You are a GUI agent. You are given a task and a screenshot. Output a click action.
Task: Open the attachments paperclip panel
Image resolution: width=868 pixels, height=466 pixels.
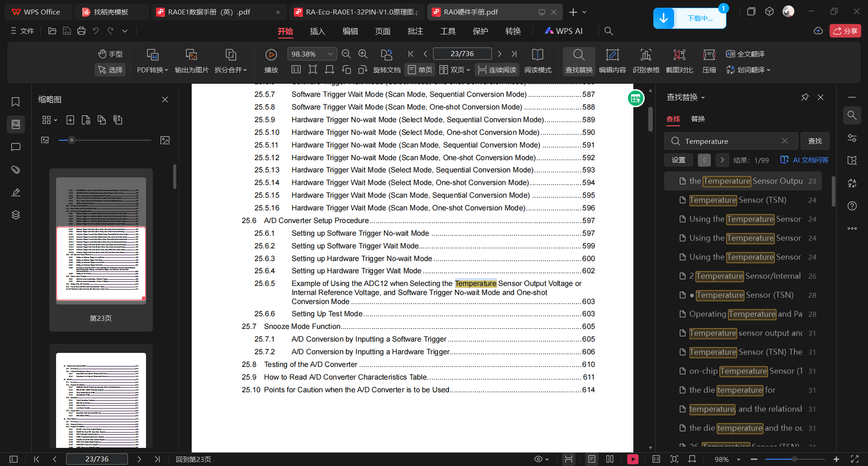coord(16,170)
